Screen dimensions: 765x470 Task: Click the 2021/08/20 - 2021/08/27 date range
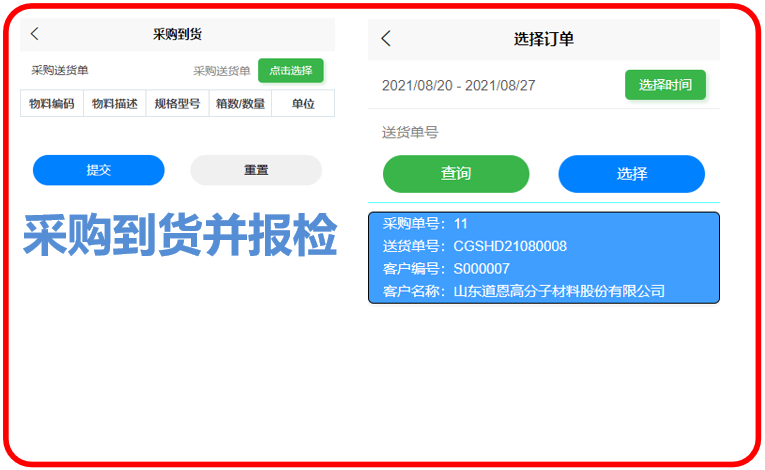(458, 86)
